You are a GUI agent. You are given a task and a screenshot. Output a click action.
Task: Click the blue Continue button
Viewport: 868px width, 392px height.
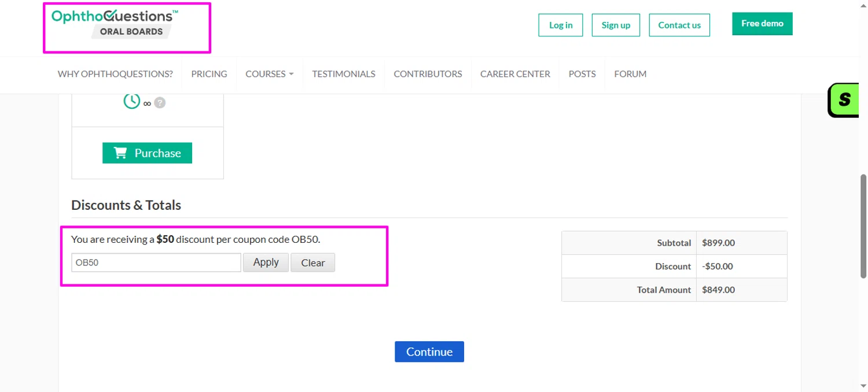(x=429, y=352)
